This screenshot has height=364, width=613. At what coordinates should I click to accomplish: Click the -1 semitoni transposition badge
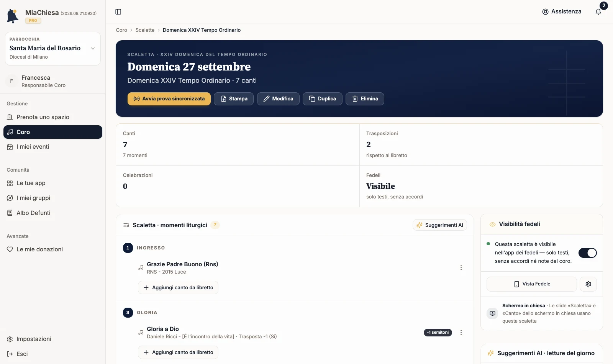pyautogui.click(x=438, y=333)
